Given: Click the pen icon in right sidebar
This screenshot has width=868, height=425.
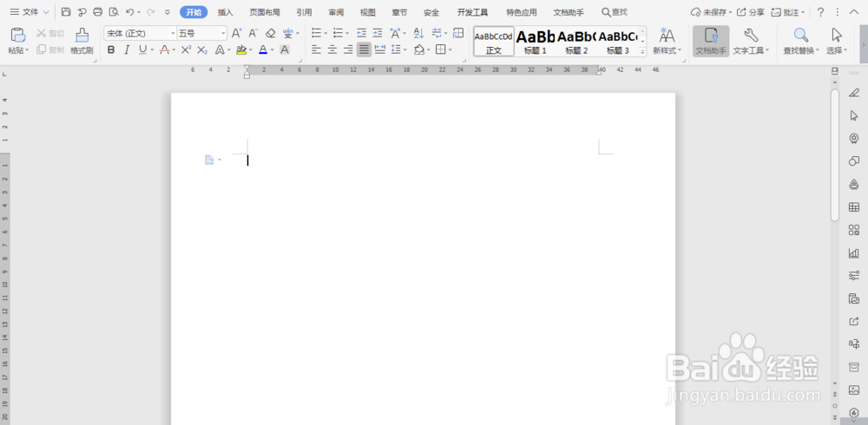Looking at the screenshot, I should [854, 93].
